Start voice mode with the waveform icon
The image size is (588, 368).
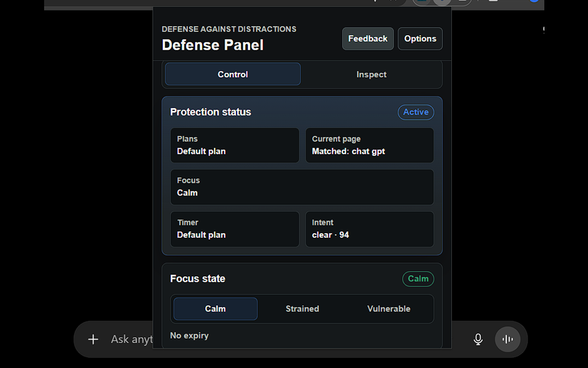tap(508, 339)
